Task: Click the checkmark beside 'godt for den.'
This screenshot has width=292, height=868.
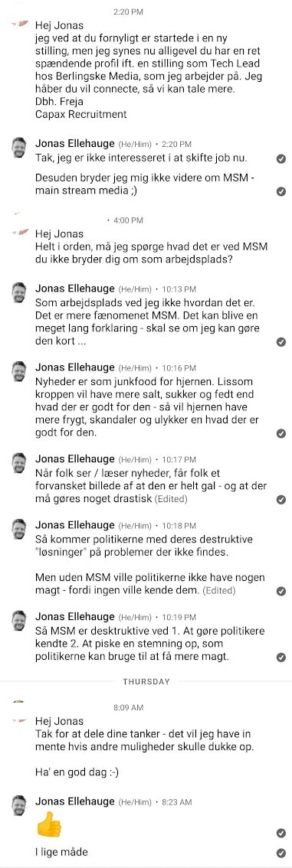Action: tap(281, 433)
